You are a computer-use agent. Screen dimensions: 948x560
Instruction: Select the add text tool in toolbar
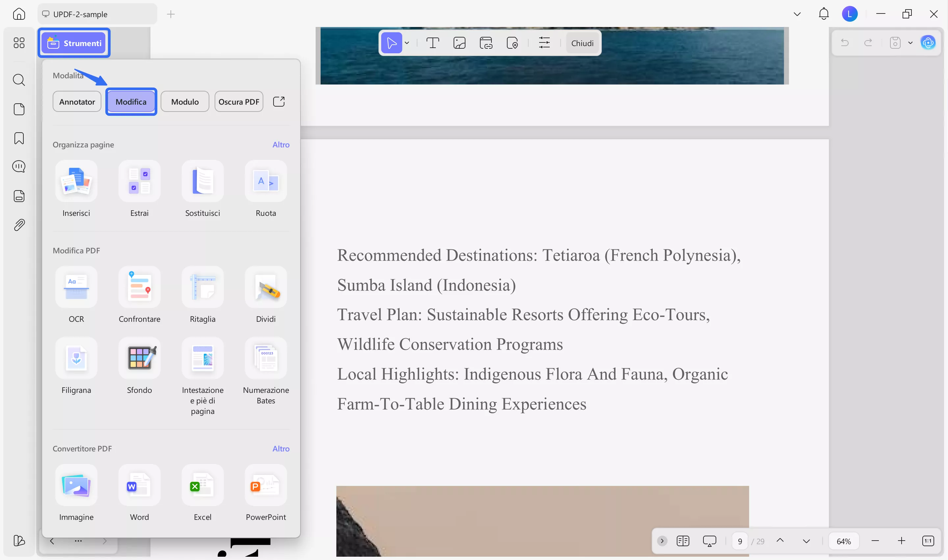(x=433, y=43)
